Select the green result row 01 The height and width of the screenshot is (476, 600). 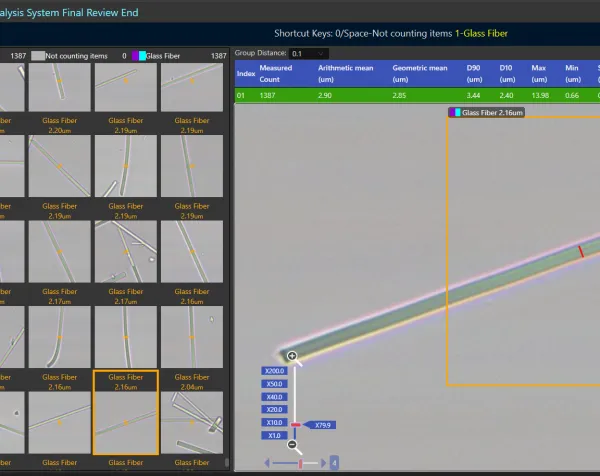417,95
